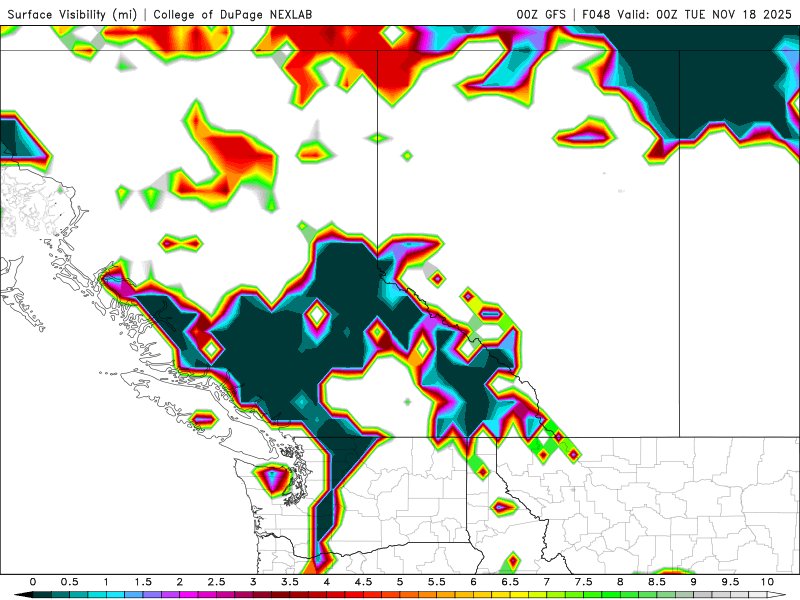Pick the cyan swatch below the 1 label
The height and width of the screenshot is (600, 800).
[116, 595]
